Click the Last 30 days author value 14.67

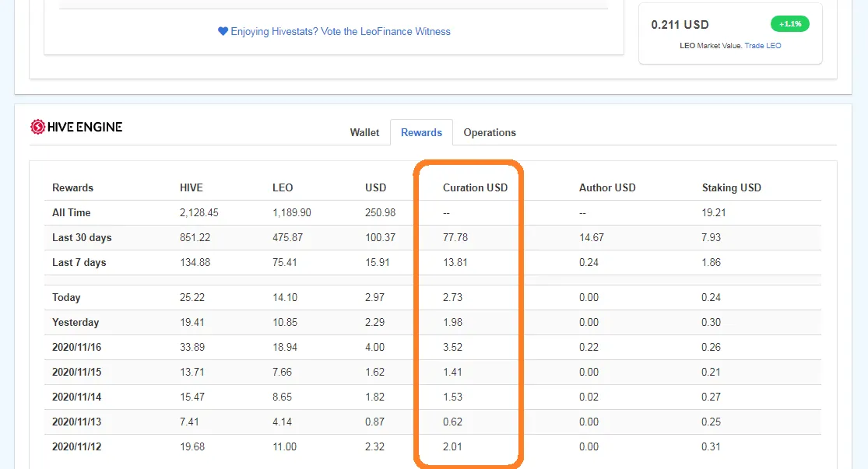tap(591, 237)
